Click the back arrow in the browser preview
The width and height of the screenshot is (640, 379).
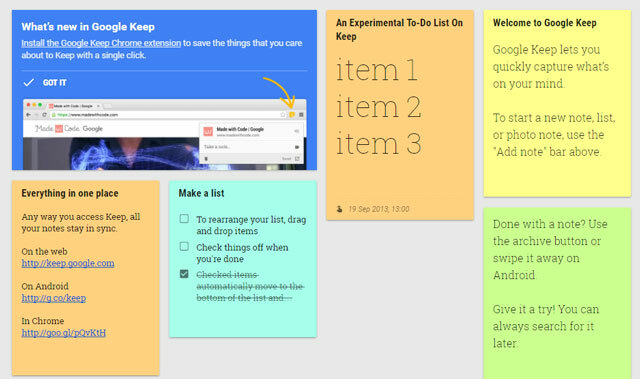[x=28, y=115]
